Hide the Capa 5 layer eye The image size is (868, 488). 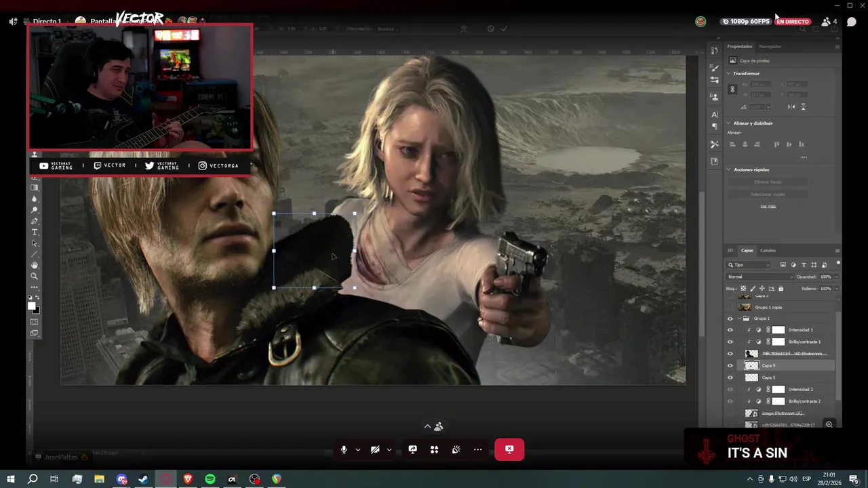pos(730,378)
